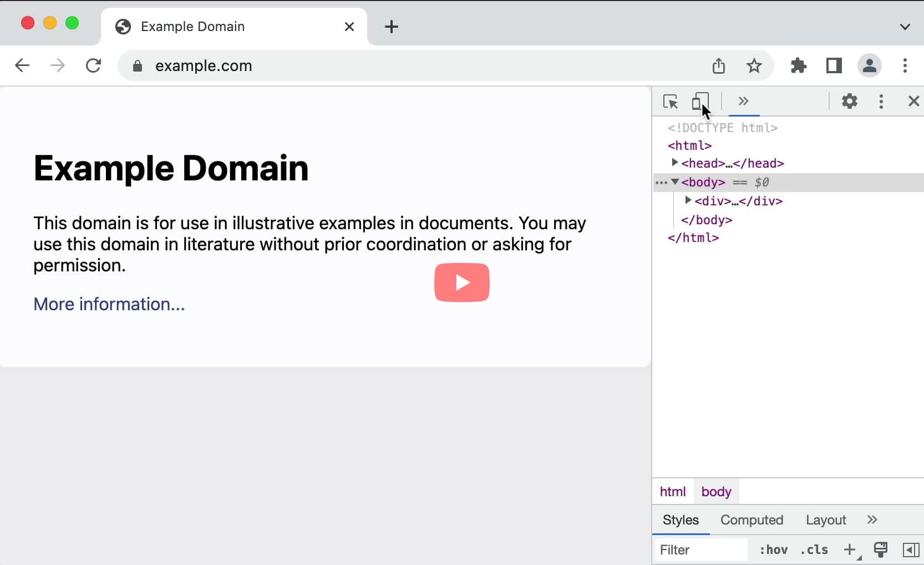This screenshot has width=924, height=565.
Task: Switch to the Layout tab
Action: click(826, 520)
